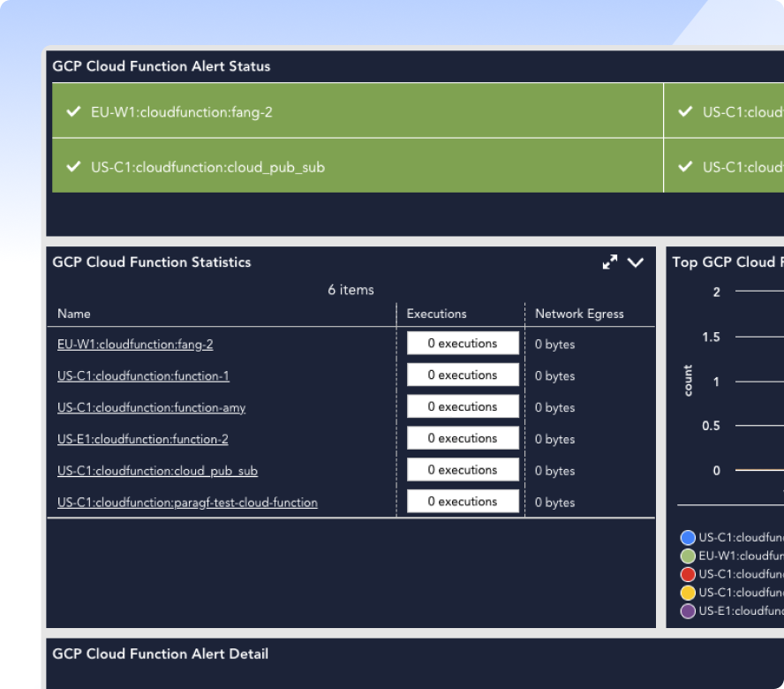The image size is (784, 689).
Task: Click the checkmark icon on the fang-2 alert tile
Action: [x=73, y=111]
